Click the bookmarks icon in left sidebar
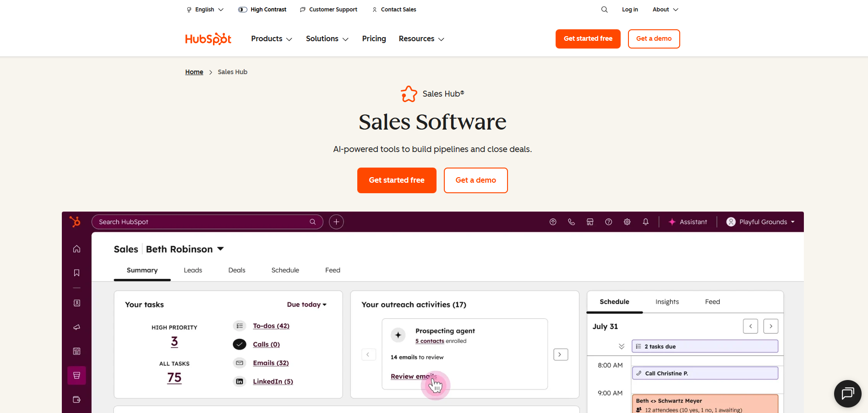 [x=76, y=273]
